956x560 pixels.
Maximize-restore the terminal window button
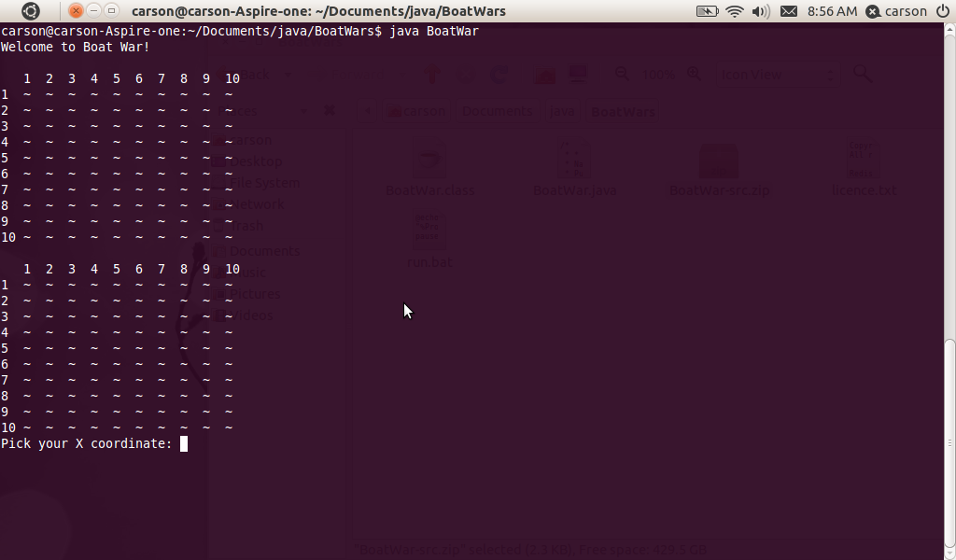click(x=111, y=10)
